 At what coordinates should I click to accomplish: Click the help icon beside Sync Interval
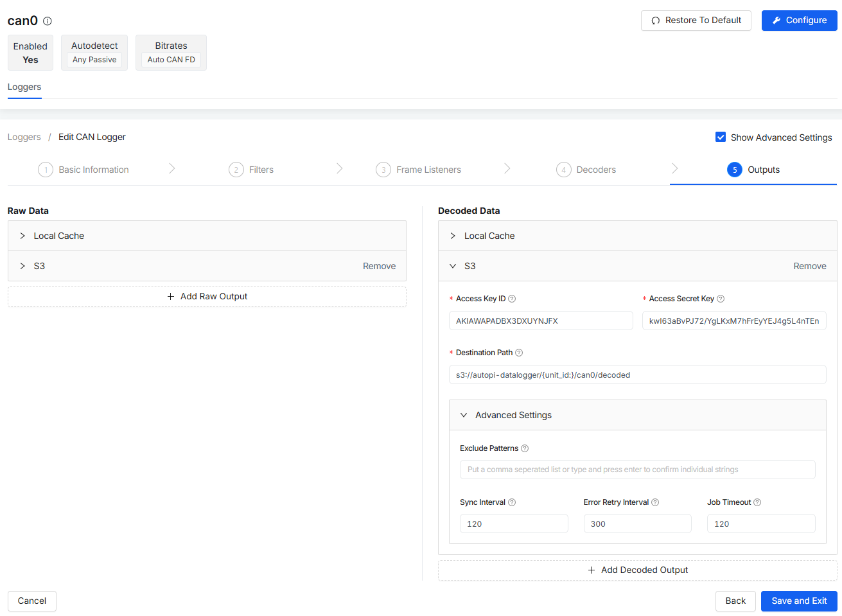point(512,502)
